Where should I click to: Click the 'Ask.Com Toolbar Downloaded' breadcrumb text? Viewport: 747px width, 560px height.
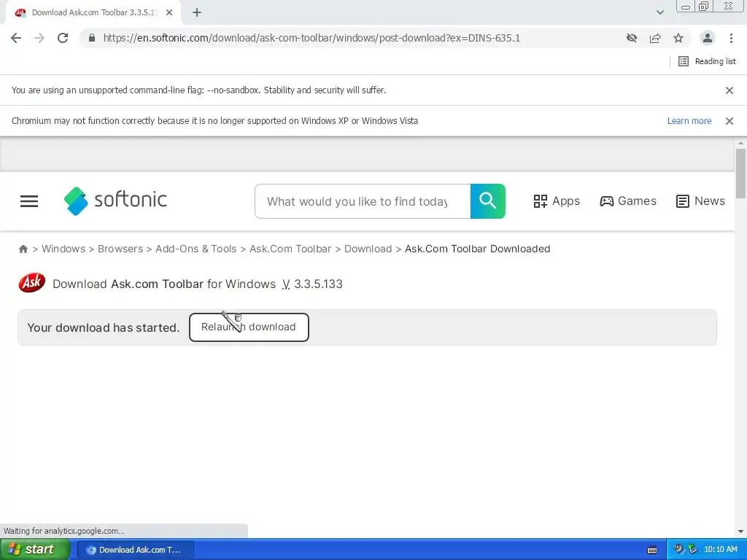pos(477,249)
